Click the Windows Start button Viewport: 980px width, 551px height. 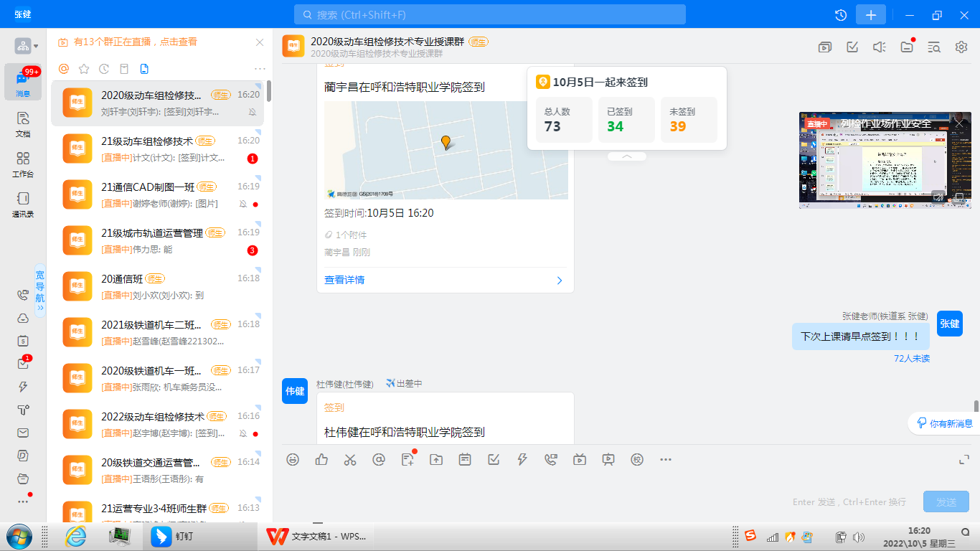click(19, 536)
